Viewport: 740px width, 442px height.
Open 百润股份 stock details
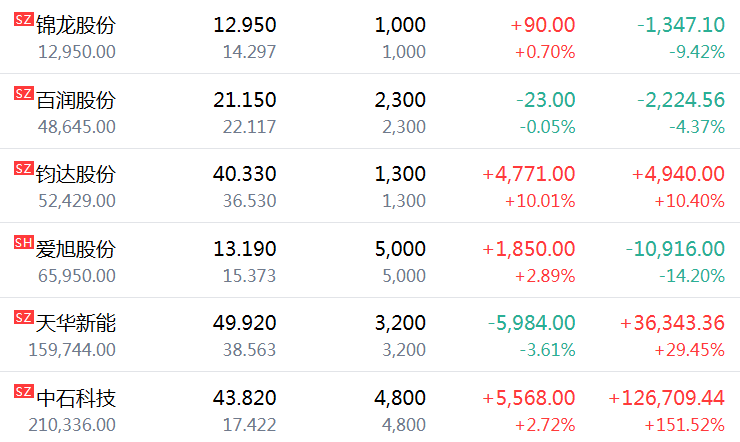pos(76,100)
